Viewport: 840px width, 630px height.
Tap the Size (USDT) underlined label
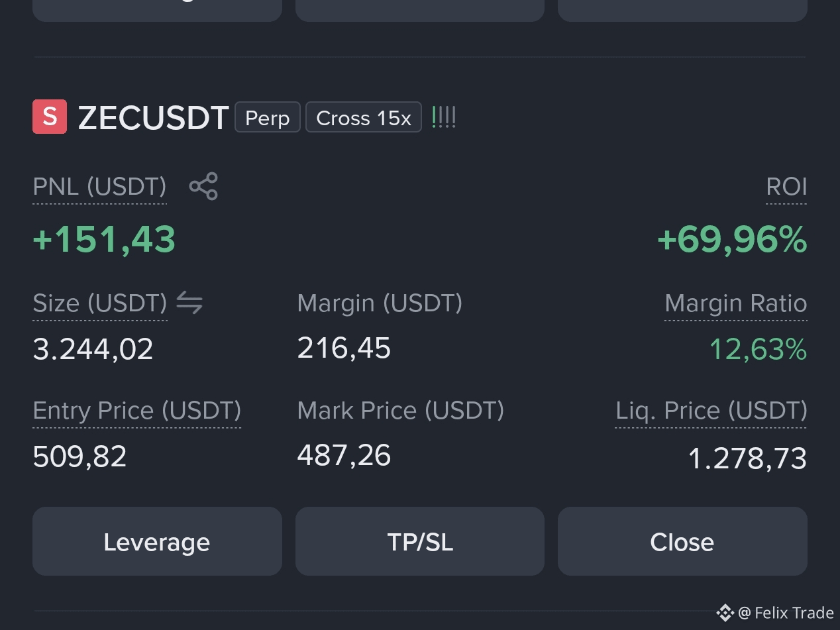(x=100, y=303)
